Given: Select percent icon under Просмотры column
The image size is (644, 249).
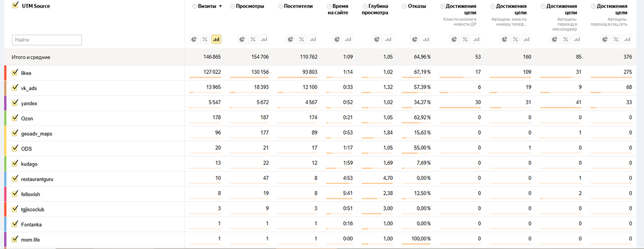Looking at the screenshot, I should [x=252, y=39].
